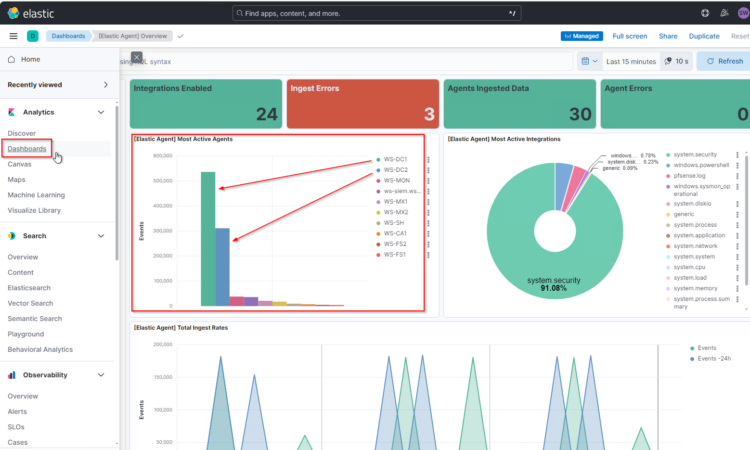Open Vector Search in sidebar

[x=30, y=303]
